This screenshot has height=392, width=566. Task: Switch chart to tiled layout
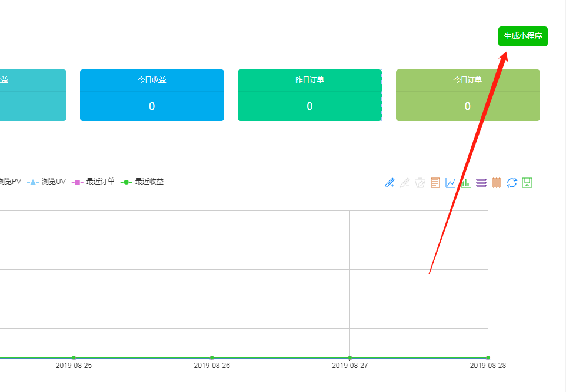(497, 183)
